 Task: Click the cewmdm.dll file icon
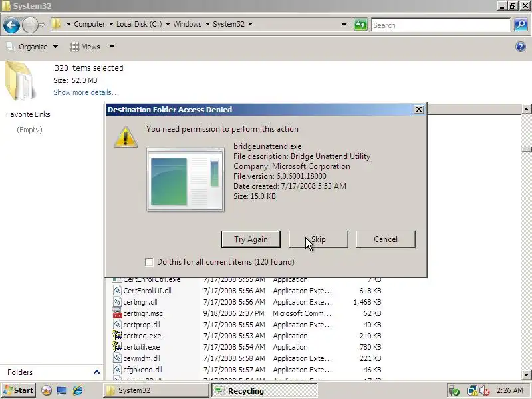pos(117,358)
